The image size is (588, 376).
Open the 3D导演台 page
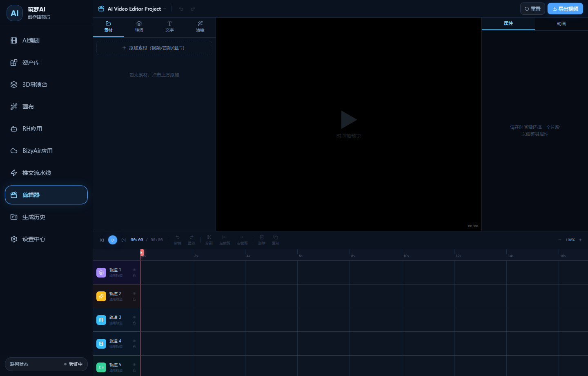click(x=46, y=85)
